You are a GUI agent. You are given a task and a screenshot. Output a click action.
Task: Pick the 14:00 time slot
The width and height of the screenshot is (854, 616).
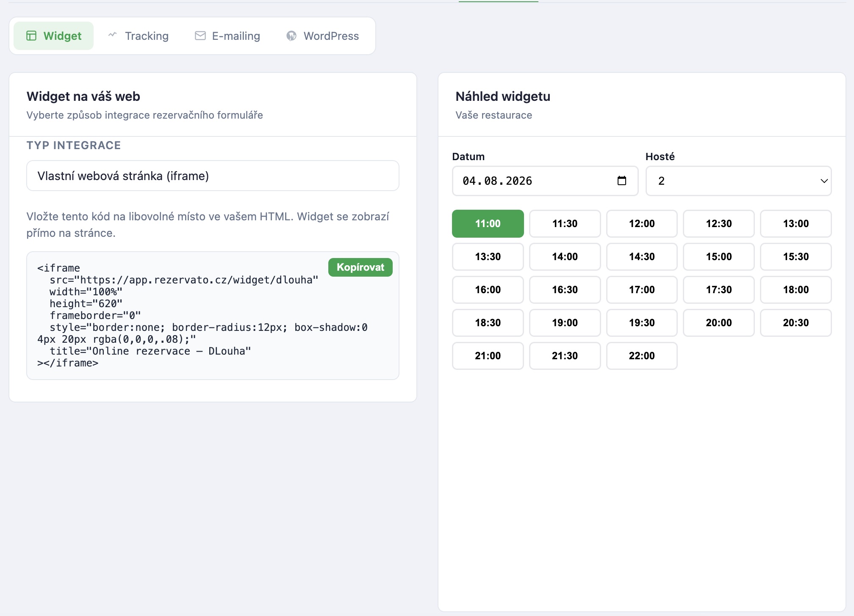565,257
